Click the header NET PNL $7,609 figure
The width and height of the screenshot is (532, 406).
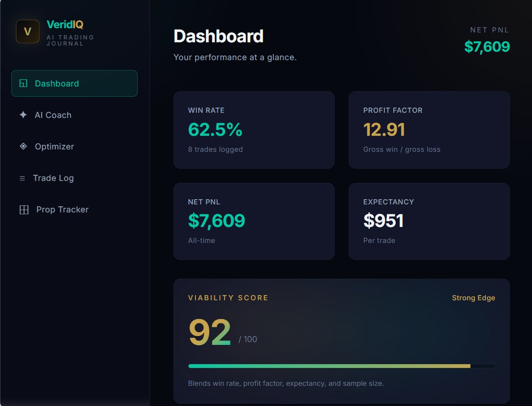[x=487, y=47]
